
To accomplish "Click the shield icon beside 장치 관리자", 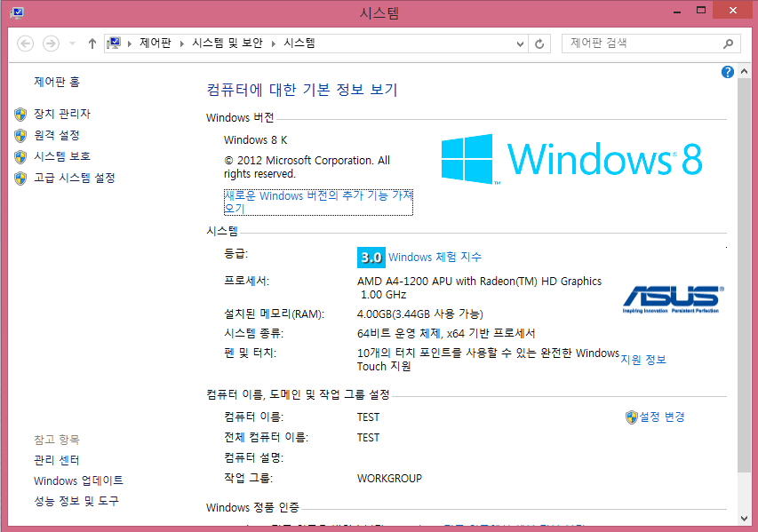I will point(20,115).
